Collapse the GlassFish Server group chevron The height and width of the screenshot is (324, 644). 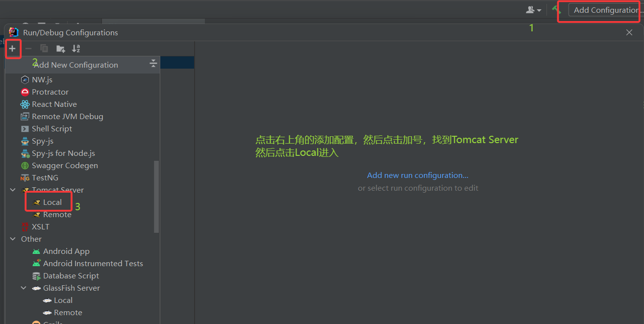point(24,288)
